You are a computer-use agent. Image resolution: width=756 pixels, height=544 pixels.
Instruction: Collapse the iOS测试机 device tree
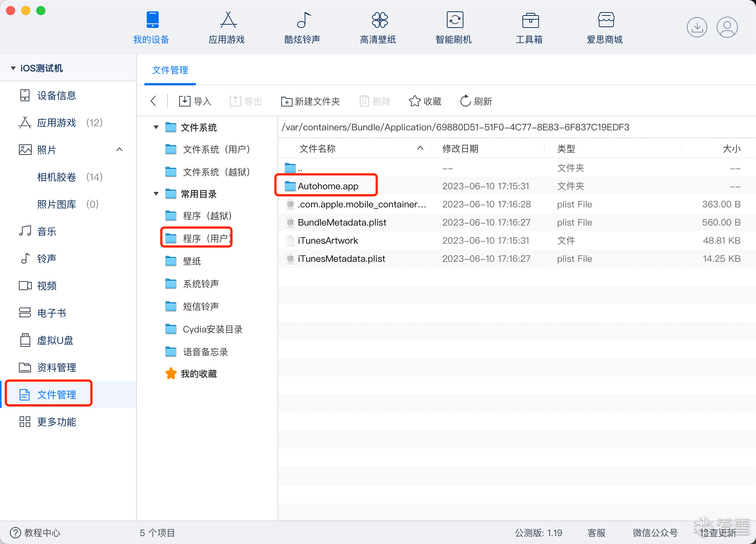[x=13, y=68]
